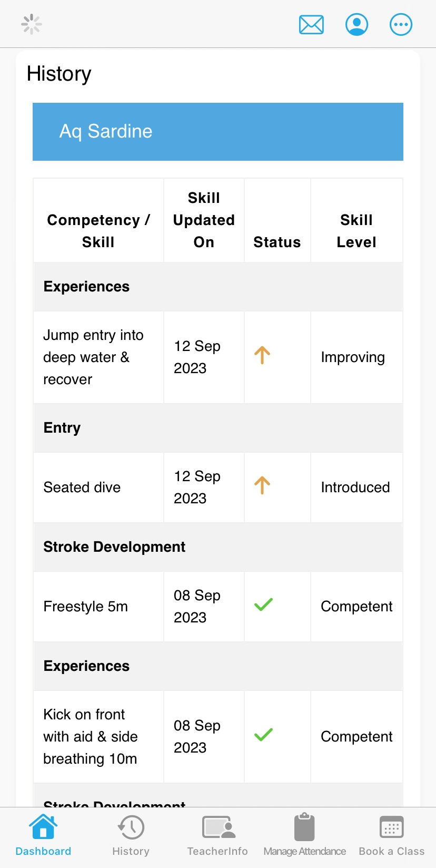This screenshot has height=868, width=436.
Task: Select the Seated dive skill row
Action: tap(82, 487)
